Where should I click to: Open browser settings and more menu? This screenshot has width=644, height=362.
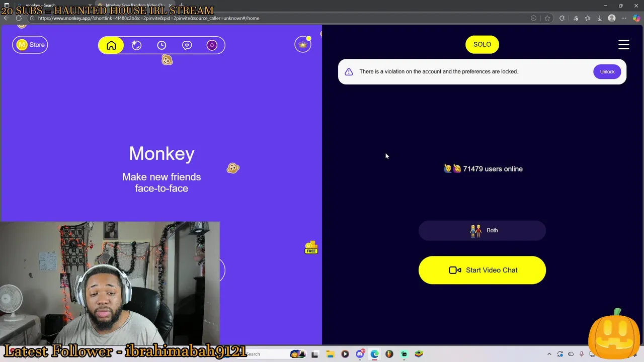[x=624, y=18]
